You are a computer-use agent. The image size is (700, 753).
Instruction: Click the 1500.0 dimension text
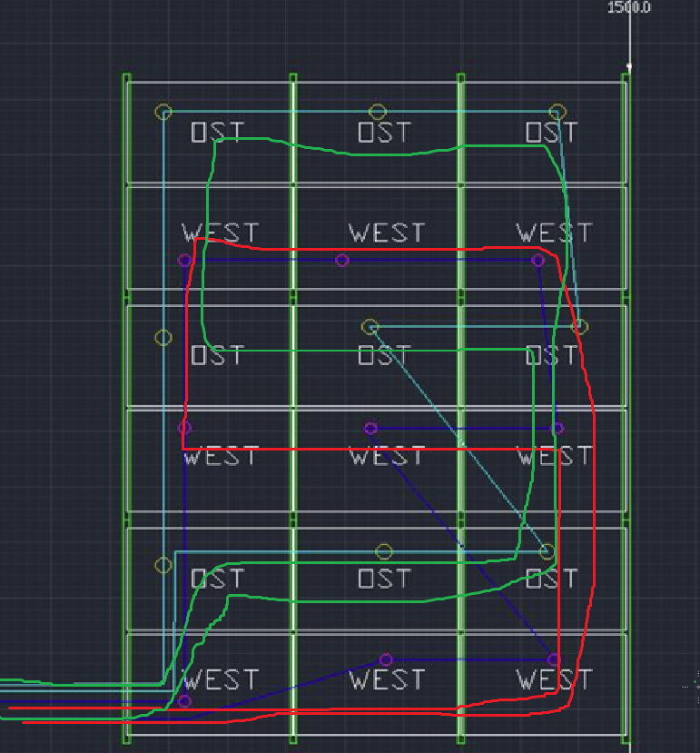click(x=629, y=7)
